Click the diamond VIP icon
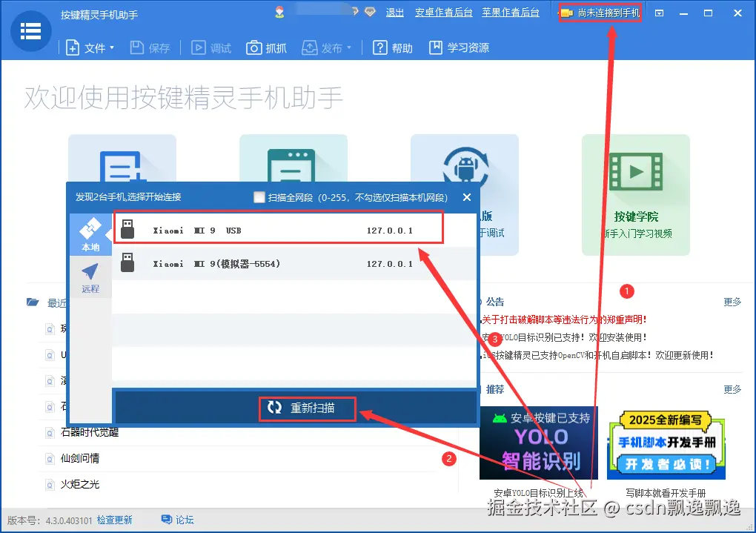This screenshot has height=533, width=756. 370,12
